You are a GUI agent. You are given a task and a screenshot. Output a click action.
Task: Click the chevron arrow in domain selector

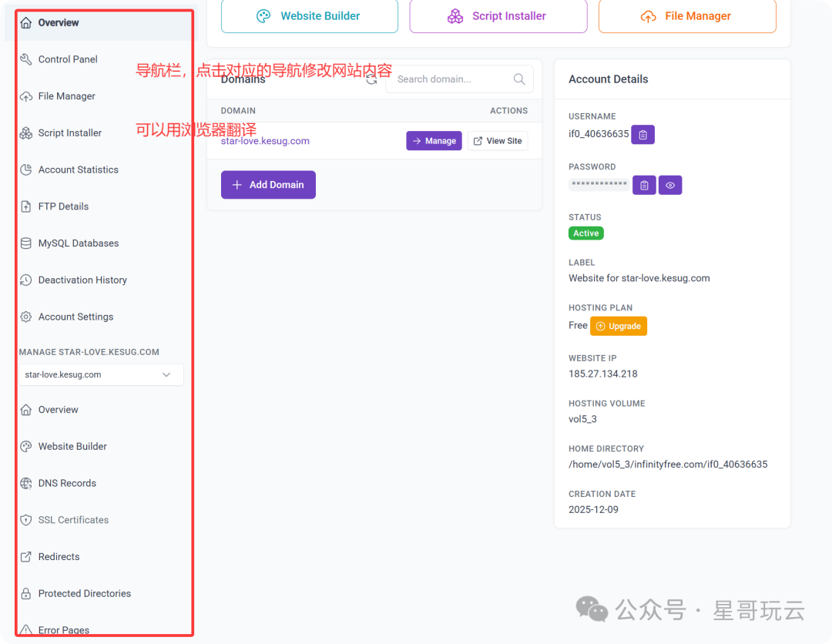click(x=166, y=374)
